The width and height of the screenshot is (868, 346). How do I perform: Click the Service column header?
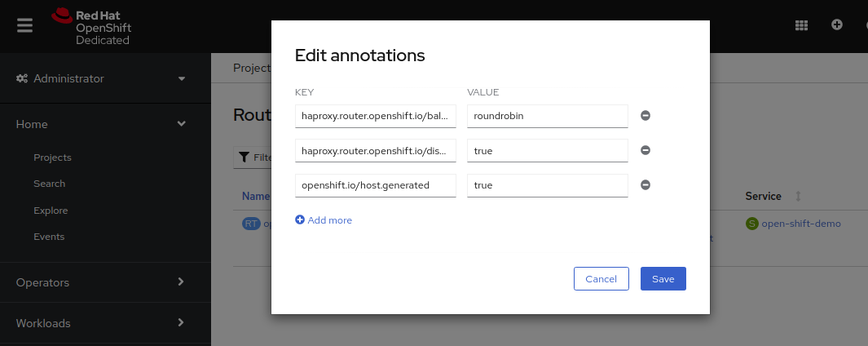click(x=764, y=197)
